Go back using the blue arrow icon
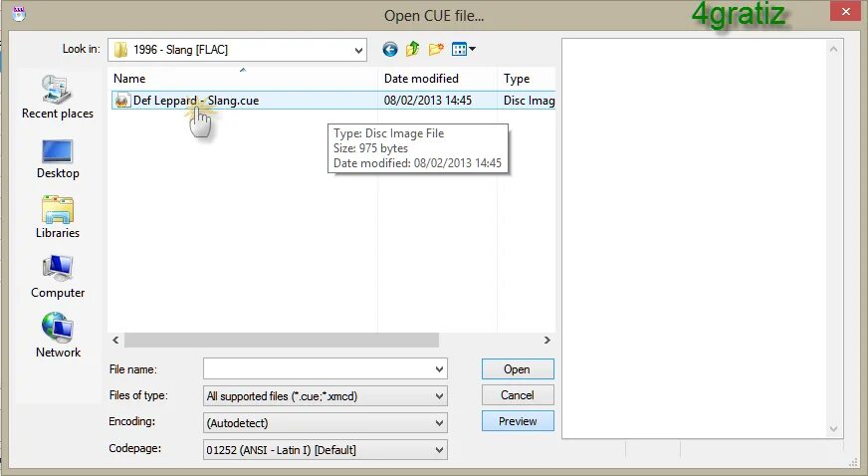Screen dimensions: 868x476 [390, 49]
